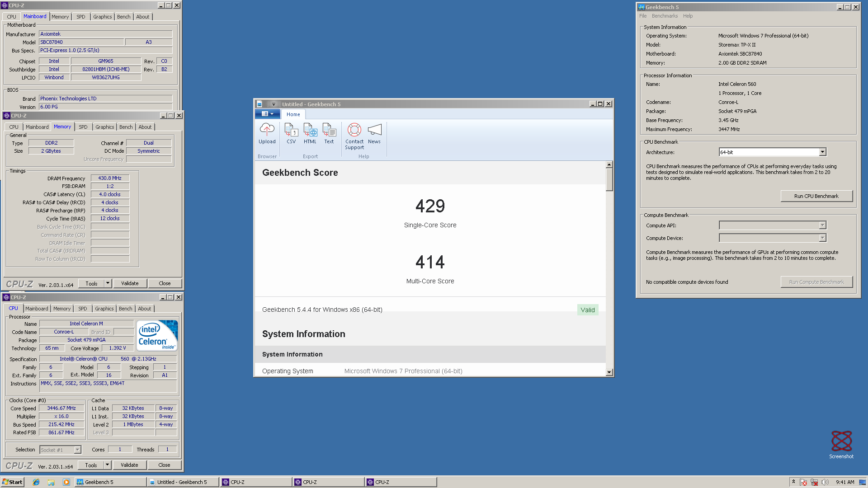Click the Axiomtek manufacturer field

pyautogui.click(x=106, y=34)
